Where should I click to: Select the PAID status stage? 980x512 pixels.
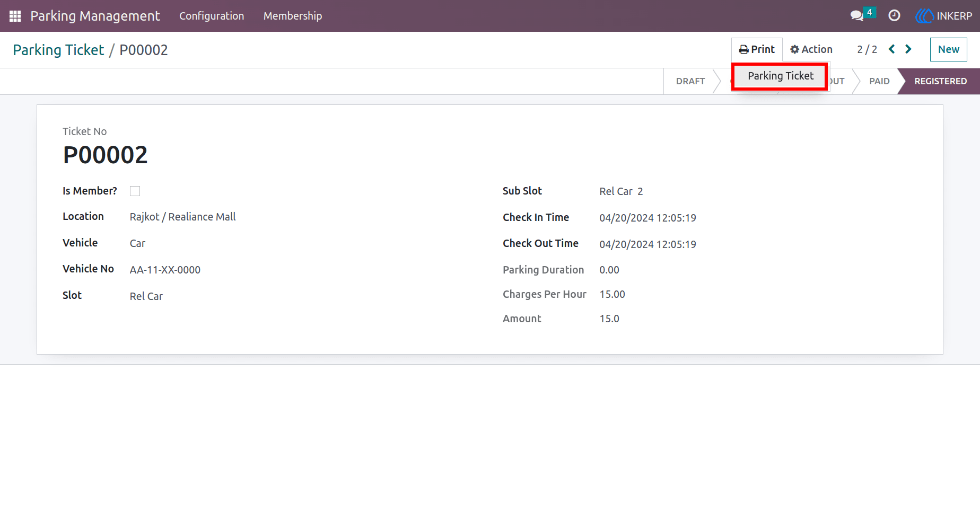(x=879, y=81)
